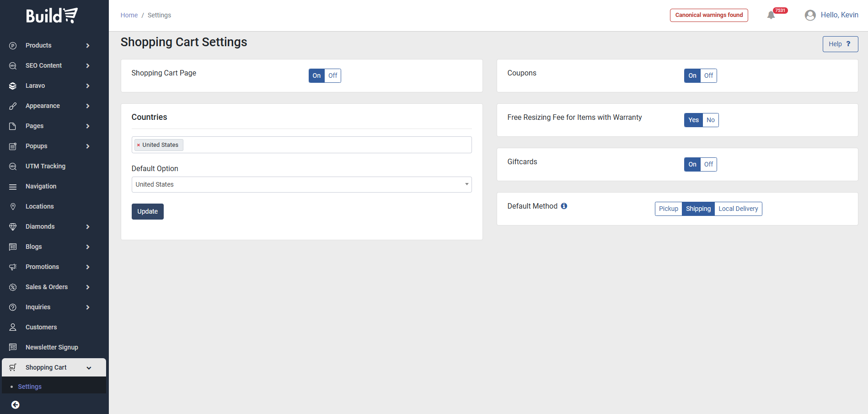Click the Popups sidebar icon
Screen dimensions: 868x414
point(13,146)
